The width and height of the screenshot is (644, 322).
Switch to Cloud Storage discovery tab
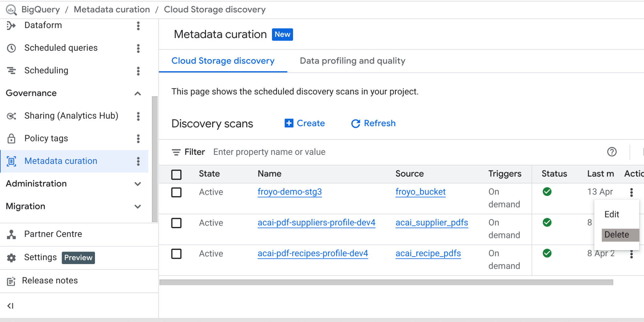223,61
